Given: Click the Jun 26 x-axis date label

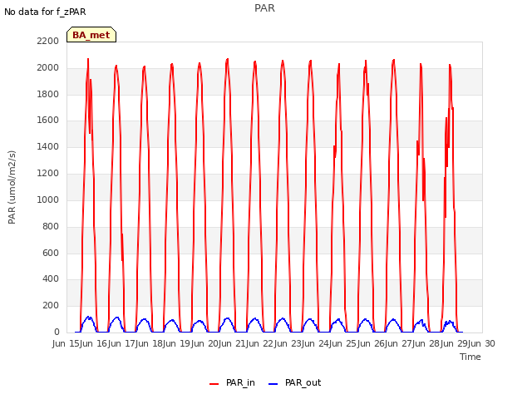Looking at the screenshot, I should 372,343.
